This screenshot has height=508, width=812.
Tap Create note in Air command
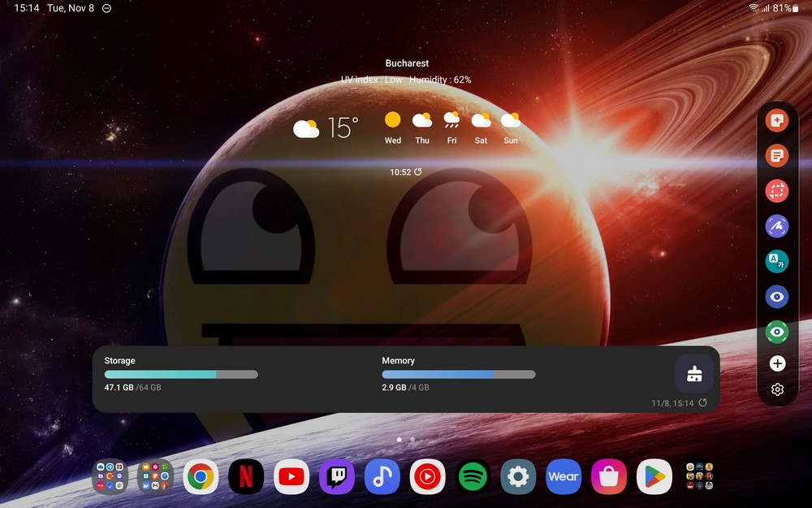point(777,121)
